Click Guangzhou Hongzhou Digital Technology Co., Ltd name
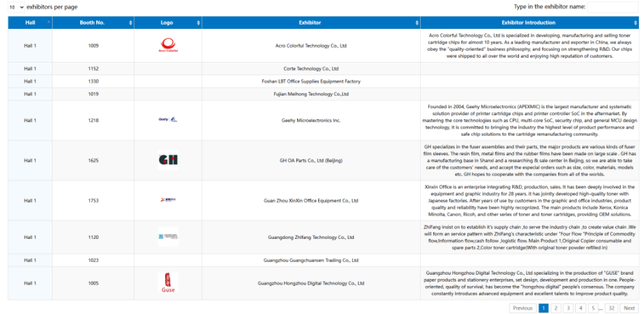 [310, 283]
